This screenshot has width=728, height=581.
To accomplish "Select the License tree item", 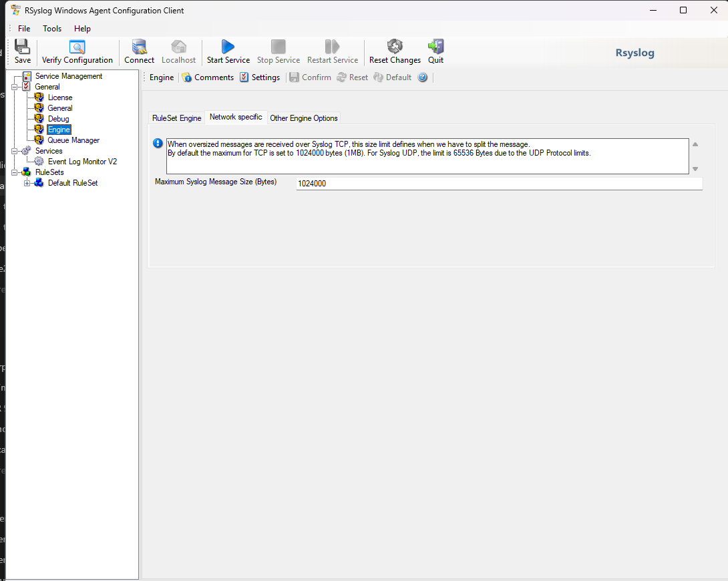I will tap(60, 98).
